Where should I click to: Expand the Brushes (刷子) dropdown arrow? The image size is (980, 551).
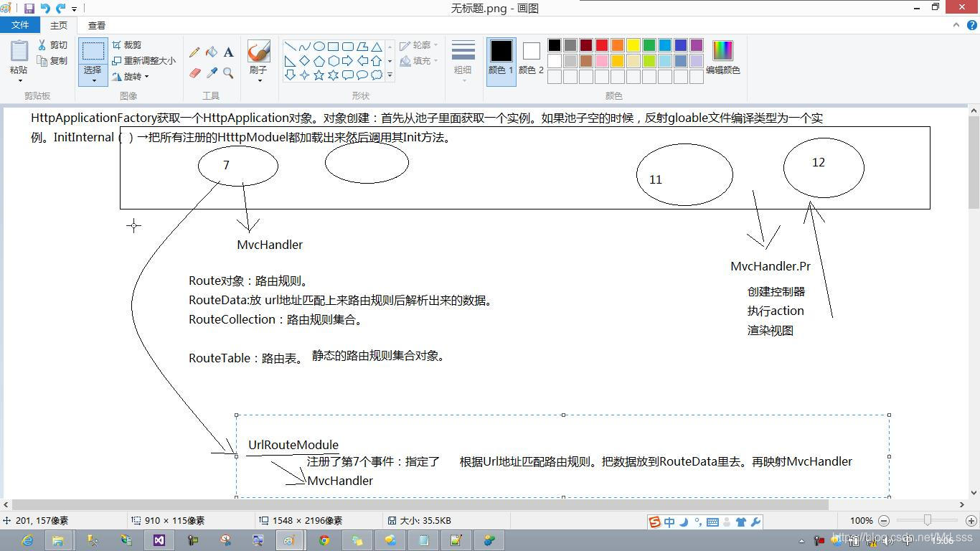point(258,80)
